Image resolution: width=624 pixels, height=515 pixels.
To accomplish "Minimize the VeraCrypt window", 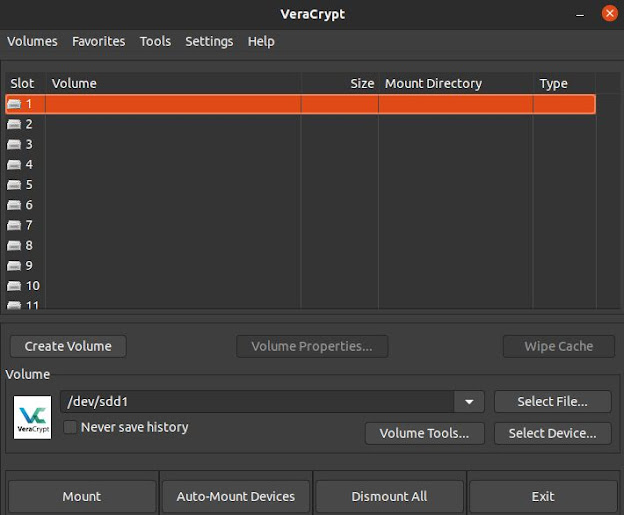I will point(580,14).
